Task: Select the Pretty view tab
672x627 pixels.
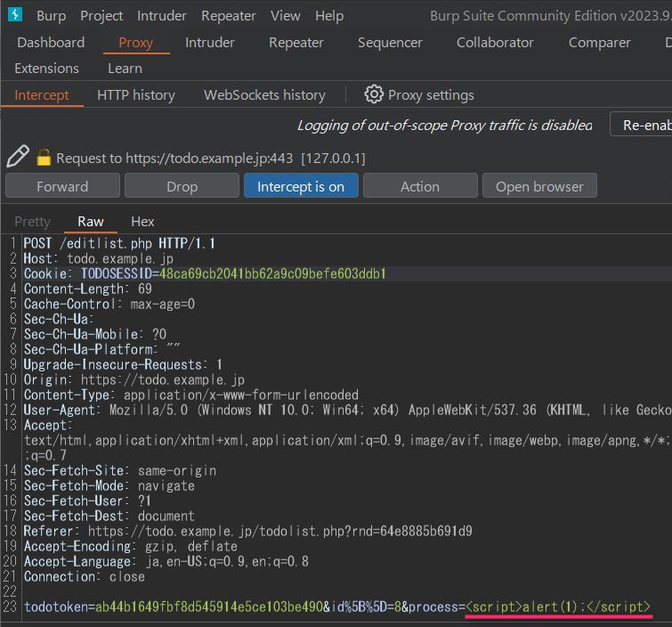Action: pyautogui.click(x=32, y=221)
